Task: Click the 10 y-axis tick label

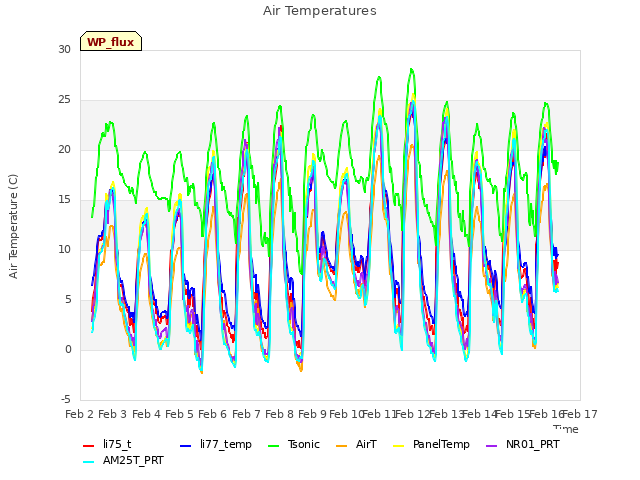Action: [x=64, y=249]
